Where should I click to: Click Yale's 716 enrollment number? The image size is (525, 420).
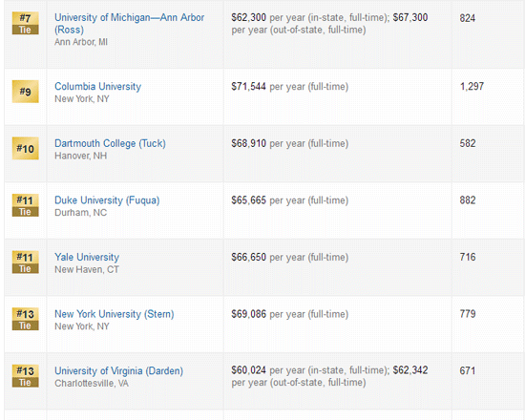[x=468, y=257]
